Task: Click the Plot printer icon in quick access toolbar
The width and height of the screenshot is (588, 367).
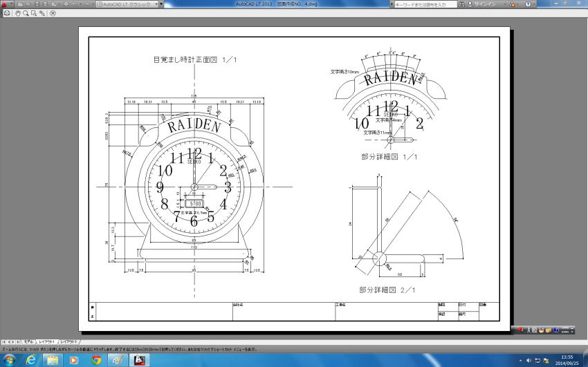Action: click(66, 4)
